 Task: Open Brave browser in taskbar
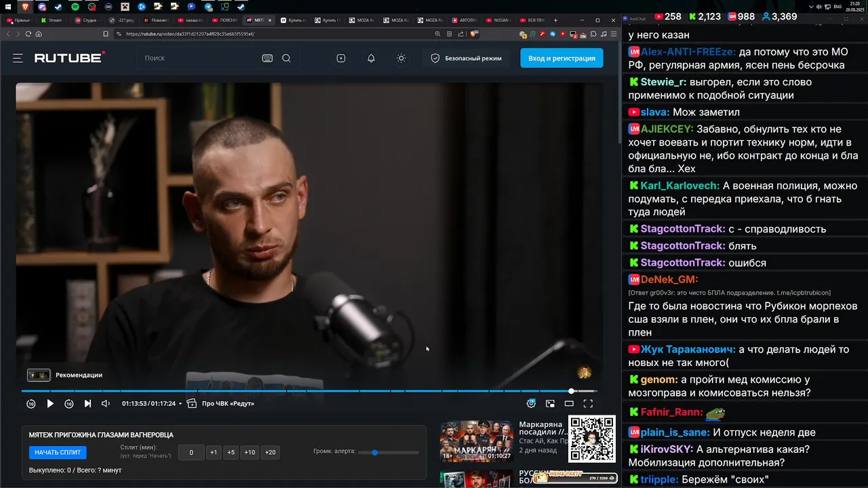click(x=26, y=7)
